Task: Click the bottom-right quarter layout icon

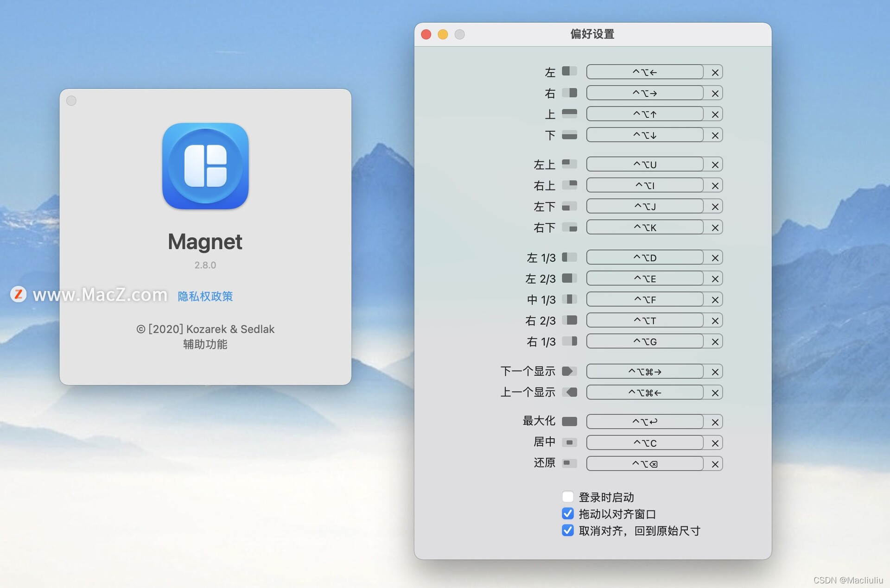Action: click(x=569, y=228)
